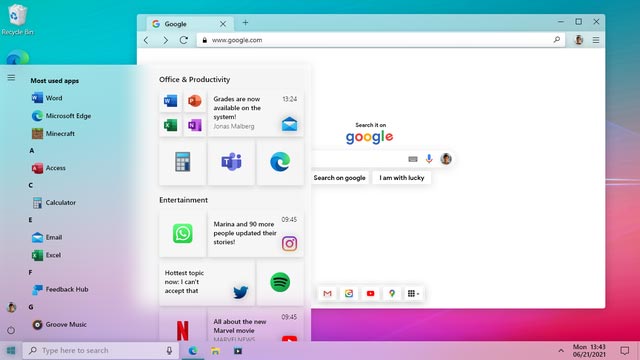Open Edge from the taskbar

(193, 351)
